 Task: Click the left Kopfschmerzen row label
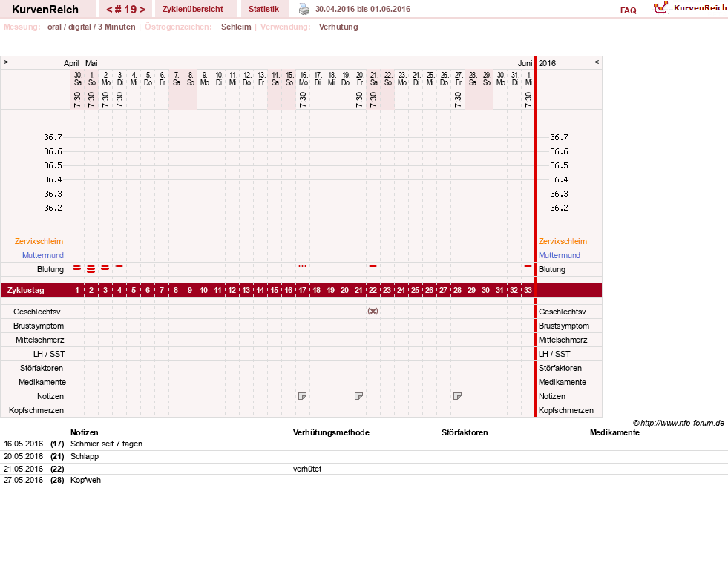click(x=36, y=410)
